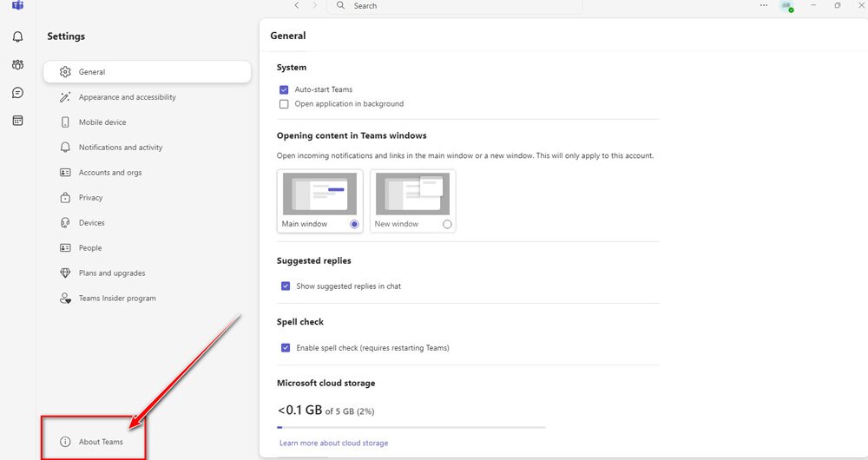This screenshot has height=460, width=868.
Task: Click the Devices headset icon
Action: [65, 222]
